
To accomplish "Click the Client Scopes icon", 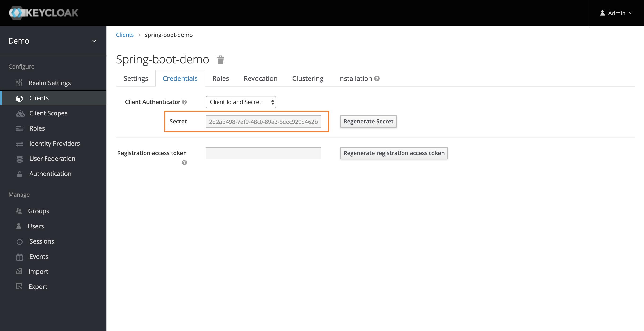I will pyautogui.click(x=20, y=113).
